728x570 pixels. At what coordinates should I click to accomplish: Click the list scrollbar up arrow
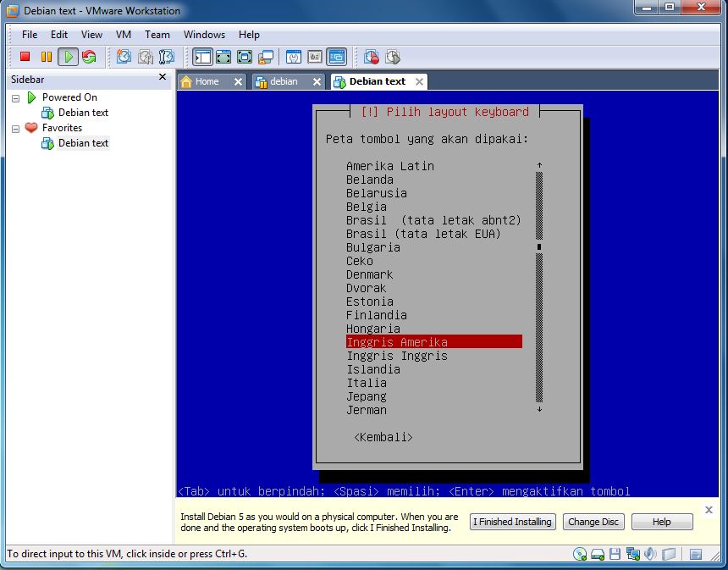[x=539, y=165]
